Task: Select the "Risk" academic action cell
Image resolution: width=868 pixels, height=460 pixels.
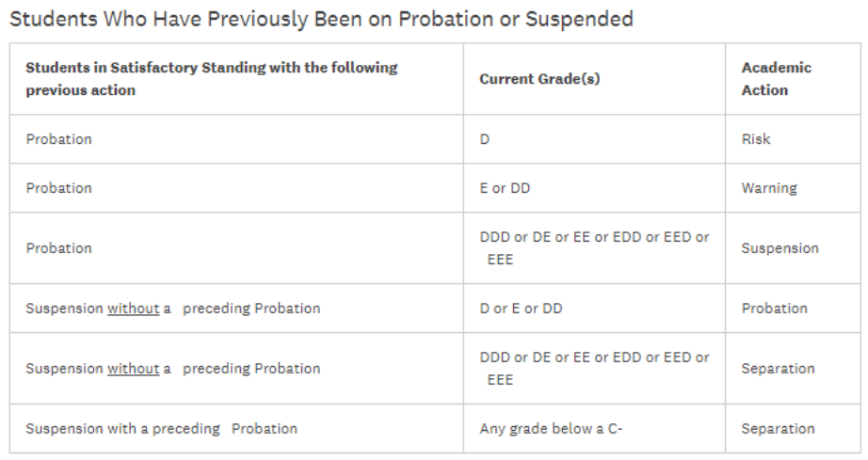Action: [756, 139]
